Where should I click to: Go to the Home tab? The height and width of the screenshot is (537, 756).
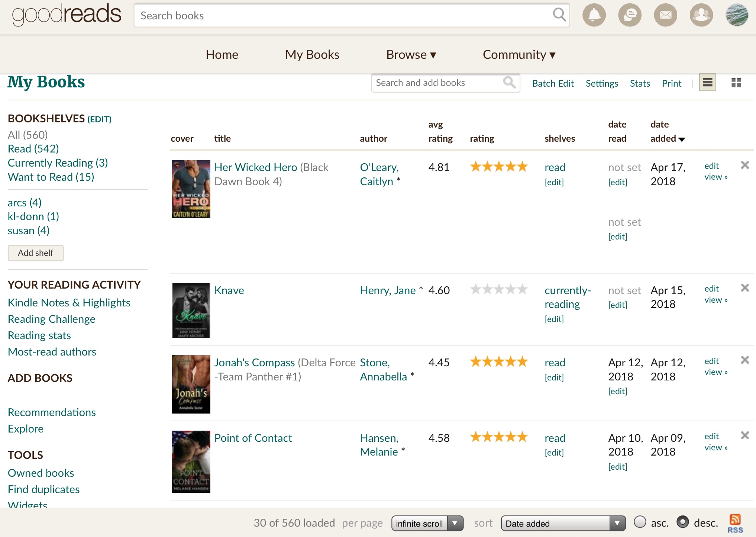point(222,55)
